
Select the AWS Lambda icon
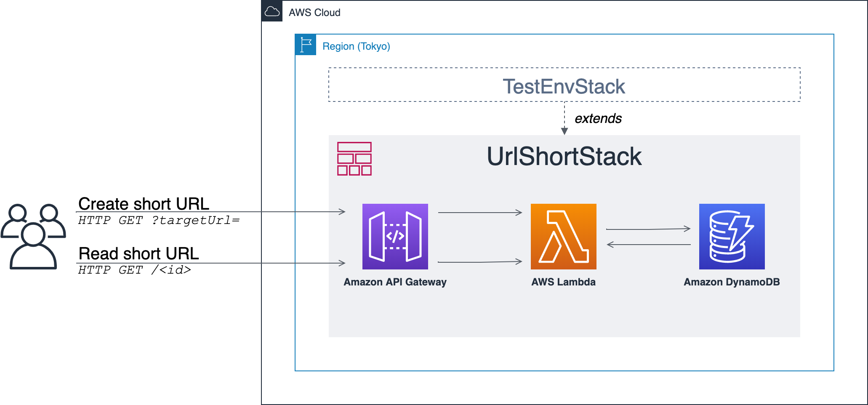click(563, 237)
